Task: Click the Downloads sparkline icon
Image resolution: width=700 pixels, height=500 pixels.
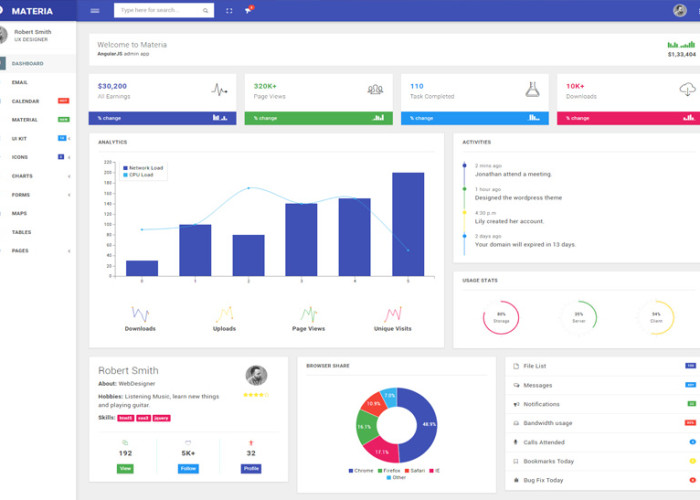Action: [x=140, y=314]
